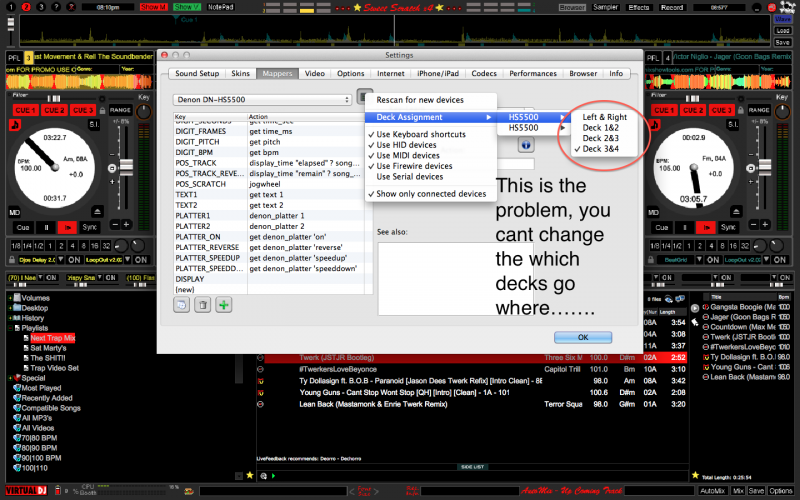Click Rescan for new devices

point(420,100)
